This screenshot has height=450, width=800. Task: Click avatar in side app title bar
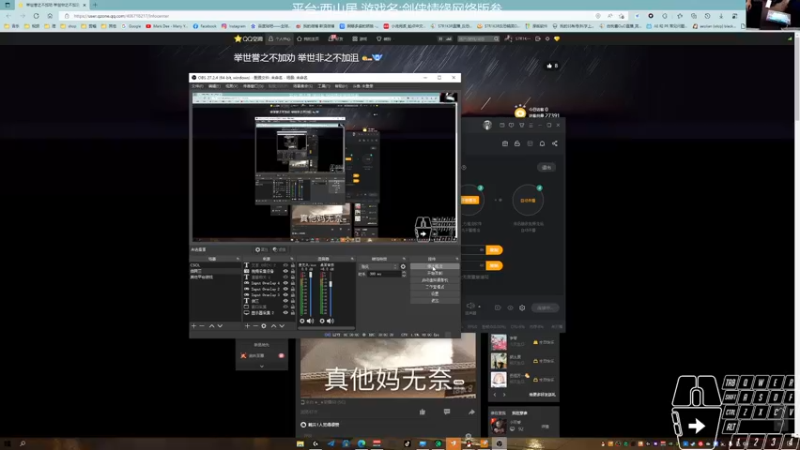[487, 125]
